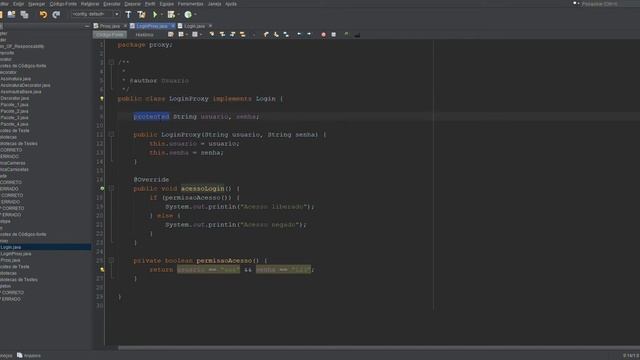Close the LoginProxy.java tab
Screen dimensions: 640x360
coord(173,26)
